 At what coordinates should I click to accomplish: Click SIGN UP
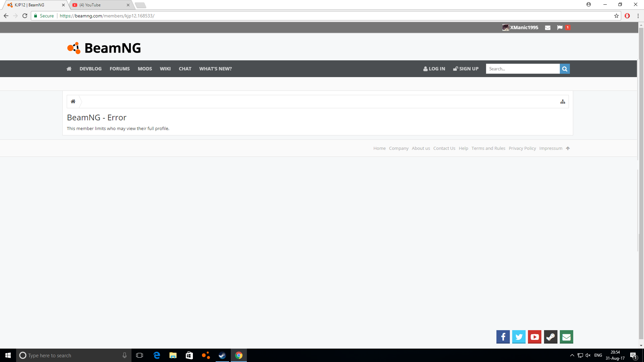(x=466, y=69)
